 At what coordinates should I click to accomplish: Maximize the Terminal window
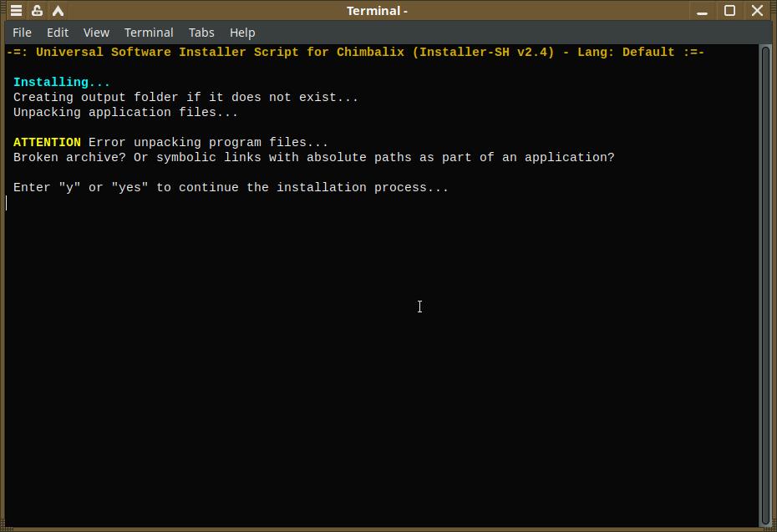pyautogui.click(x=729, y=10)
